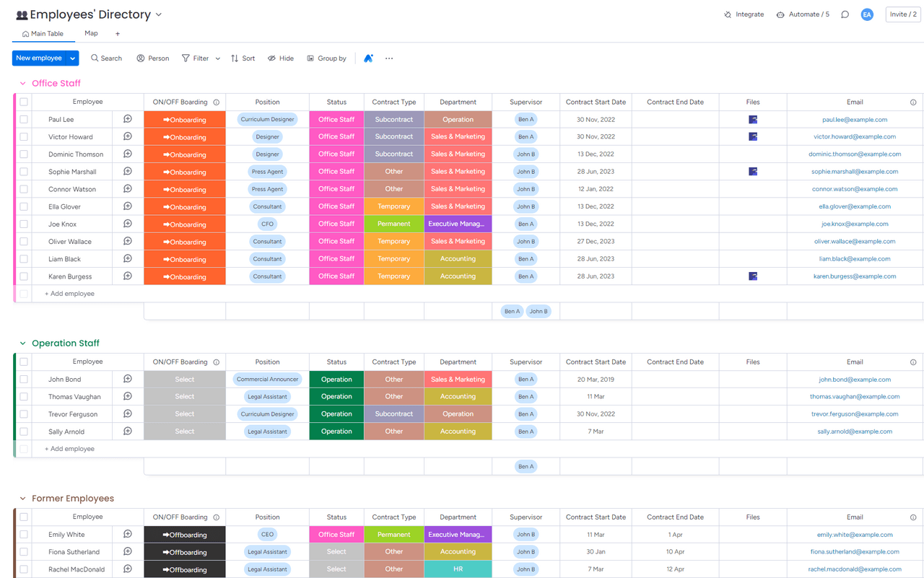Open the file attached to Paul Lee
Viewport: 924px width, 578px height.
coord(753,119)
